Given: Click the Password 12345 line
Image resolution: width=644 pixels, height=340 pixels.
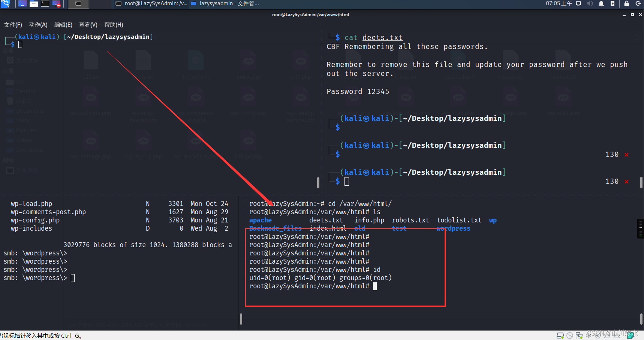Looking at the screenshot, I should (358, 91).
